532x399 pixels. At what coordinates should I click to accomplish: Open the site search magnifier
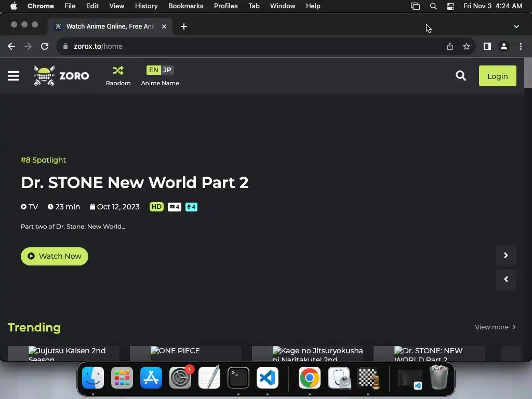pos(461,76)
